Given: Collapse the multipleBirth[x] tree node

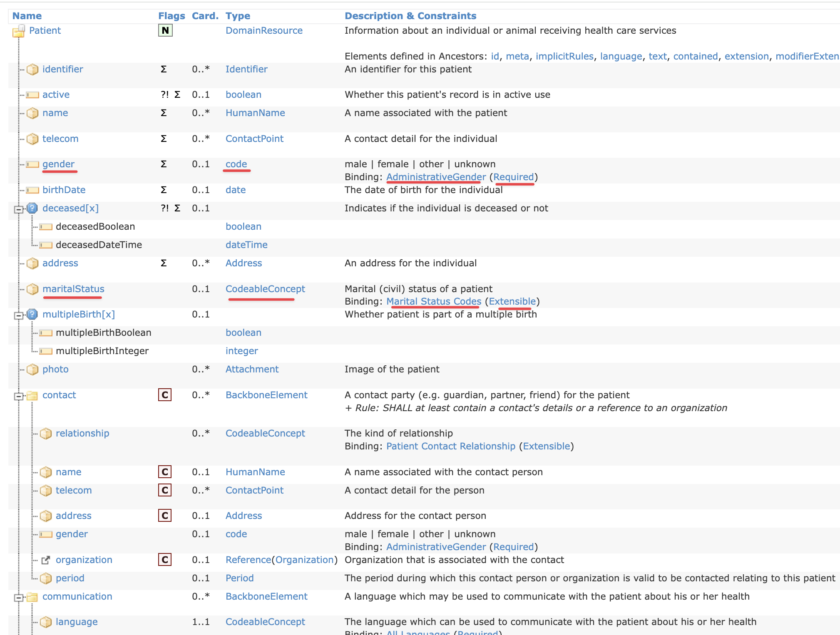Looking at the screenshot, I should tap(18, 315).
